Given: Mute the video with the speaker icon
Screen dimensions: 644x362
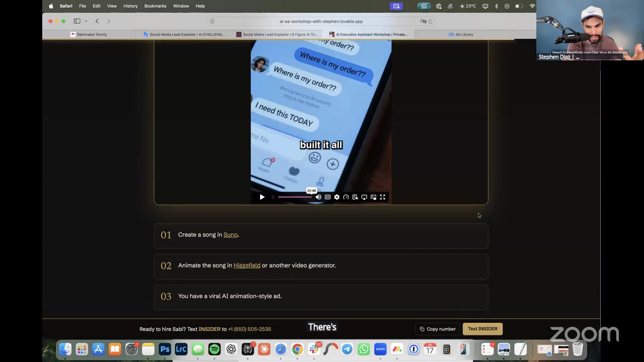Looking at the screenshot, I should point(318,197).
